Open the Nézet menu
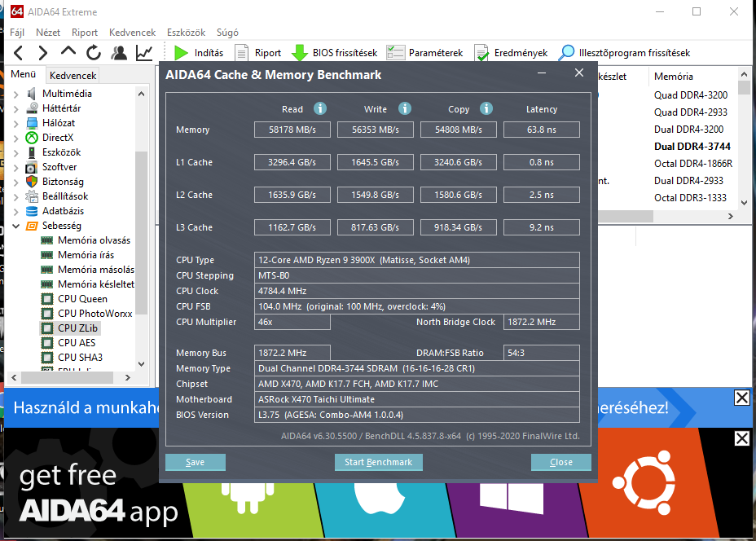Image resolution: width=756 pixels, height=541 pixels. [48, 33]
